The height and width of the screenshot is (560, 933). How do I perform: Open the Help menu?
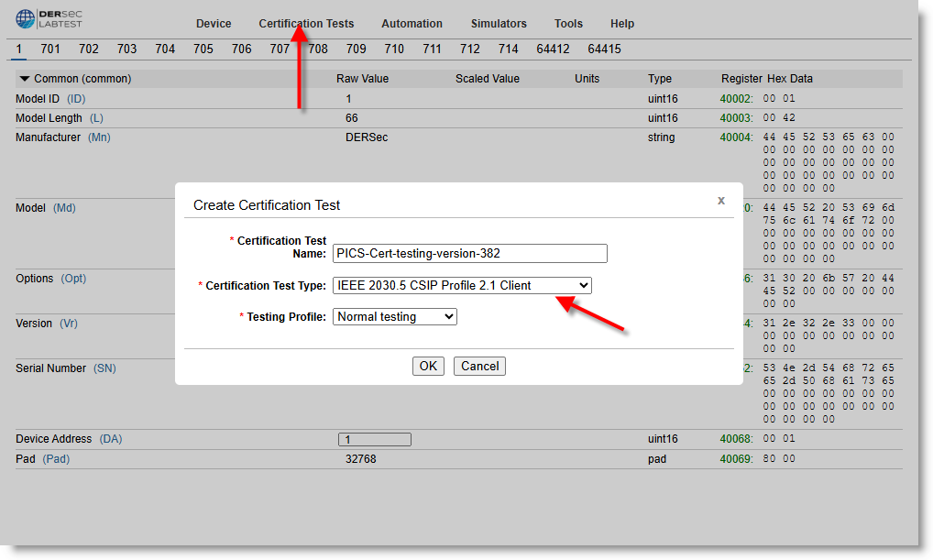[622, 24]
